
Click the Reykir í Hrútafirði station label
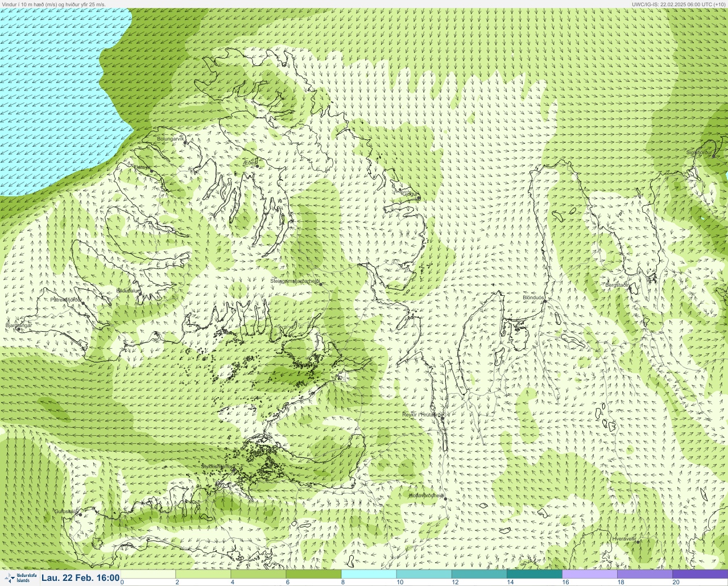tap(422, 415)
